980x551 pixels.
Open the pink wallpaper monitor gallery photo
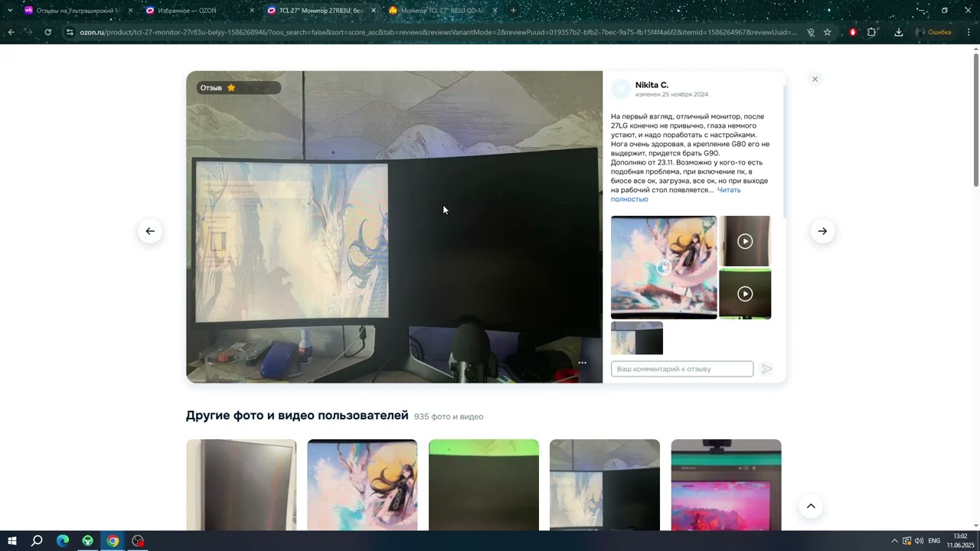coord(726,485)
